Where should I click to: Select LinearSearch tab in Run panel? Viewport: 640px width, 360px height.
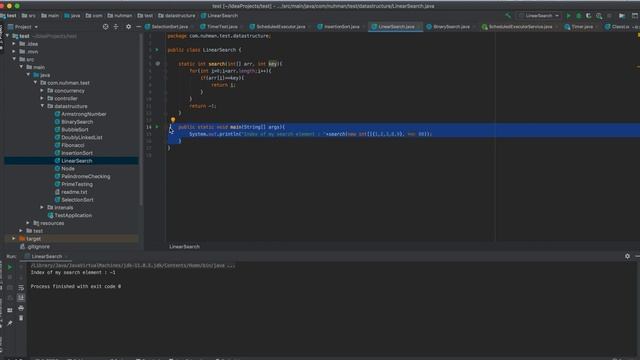pos(46,256)
